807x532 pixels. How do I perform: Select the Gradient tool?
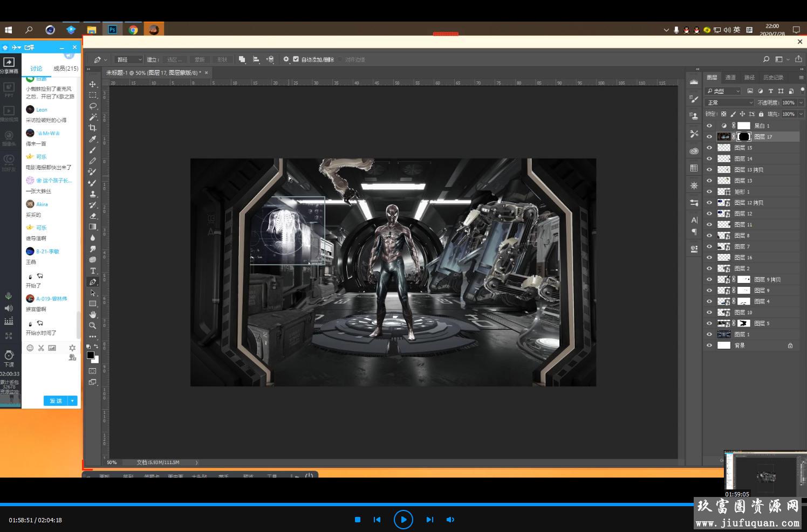93,227
